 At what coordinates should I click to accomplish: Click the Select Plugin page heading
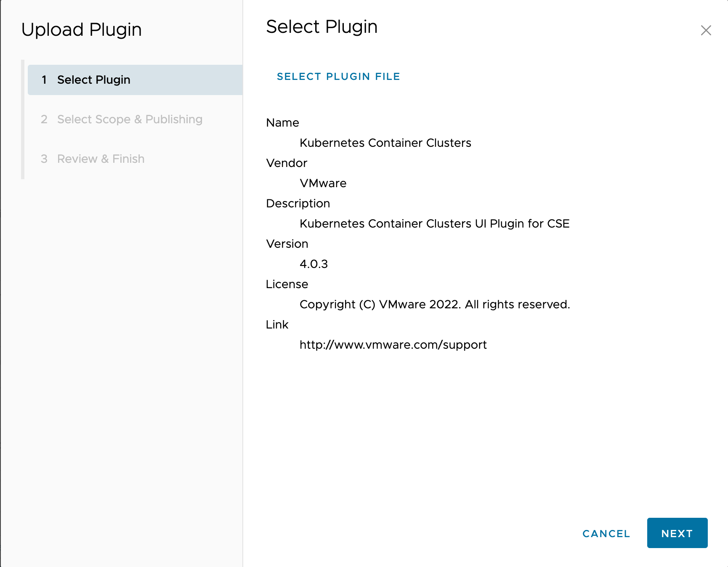pos(322,26)
